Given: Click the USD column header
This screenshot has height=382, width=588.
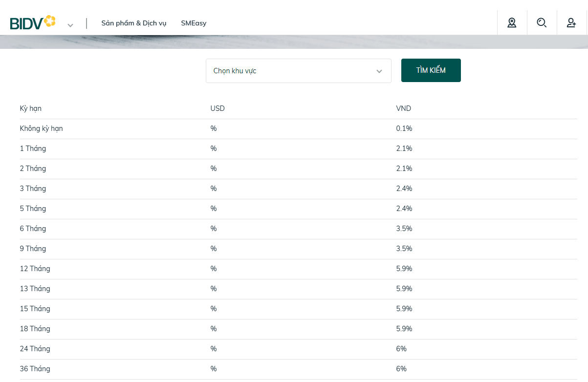Looking at the screenshot, I should point(218,108).
